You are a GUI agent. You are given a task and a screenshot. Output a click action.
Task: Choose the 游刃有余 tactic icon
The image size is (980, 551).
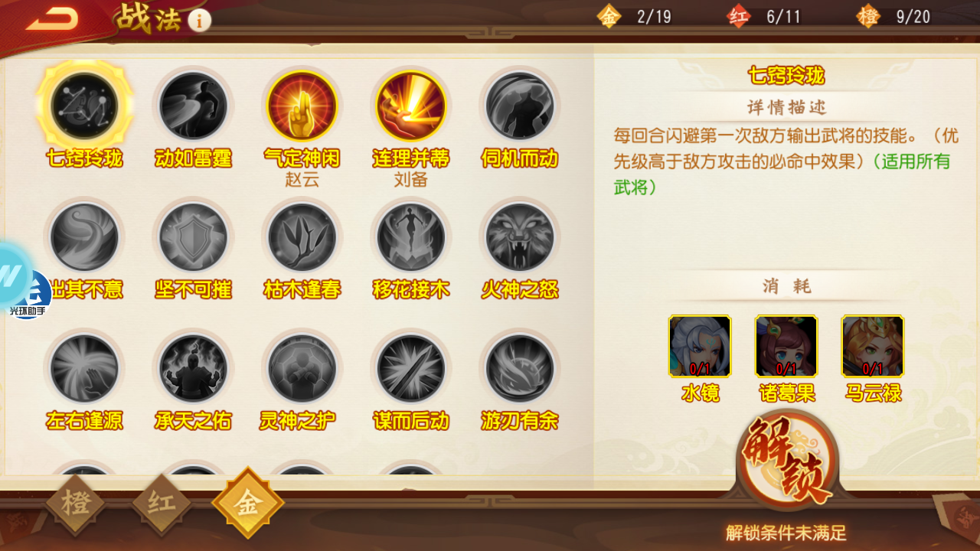tap(519, 369)
